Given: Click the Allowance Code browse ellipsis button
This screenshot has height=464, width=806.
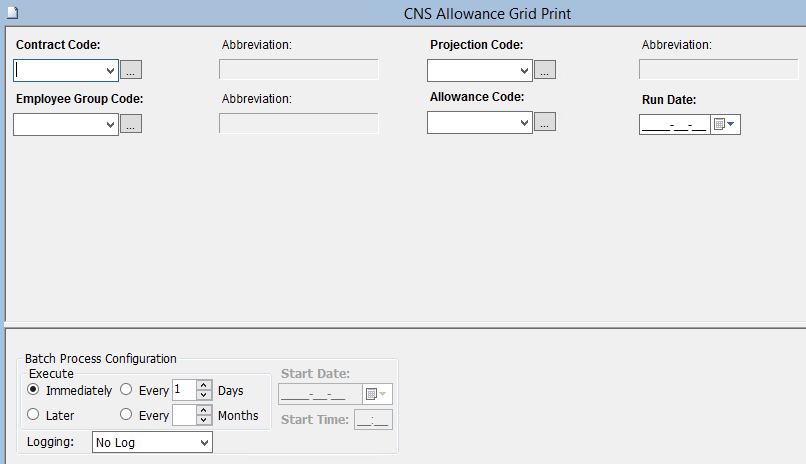Looking at the screenshot, I should tap(545, 122).
